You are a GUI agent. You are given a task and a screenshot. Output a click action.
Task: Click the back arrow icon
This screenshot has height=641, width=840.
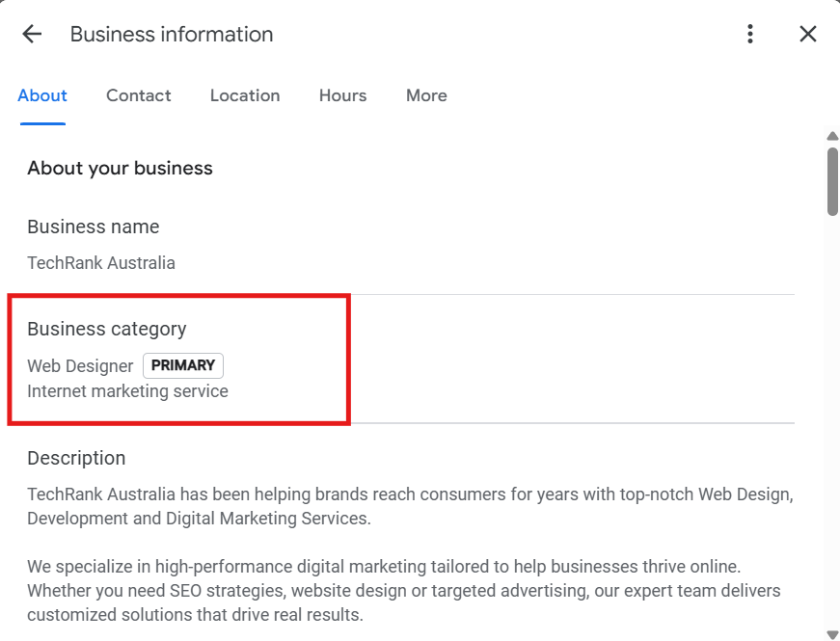tap(32, 35)
